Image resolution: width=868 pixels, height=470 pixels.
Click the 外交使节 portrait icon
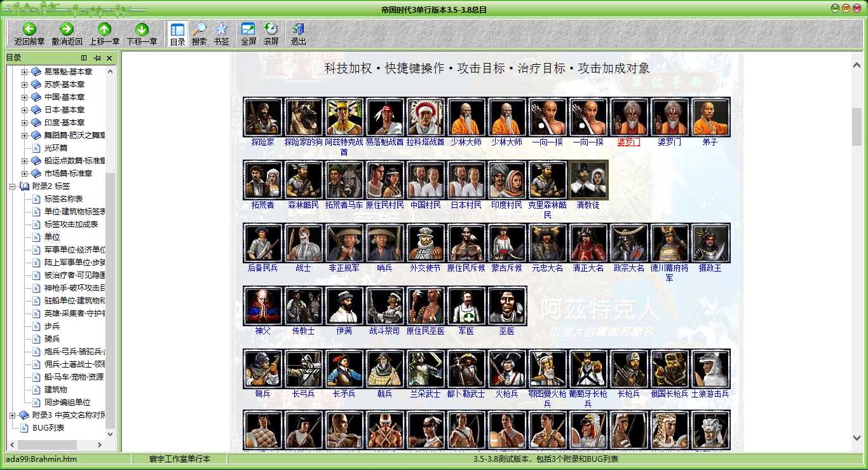[x=426, y=243]
